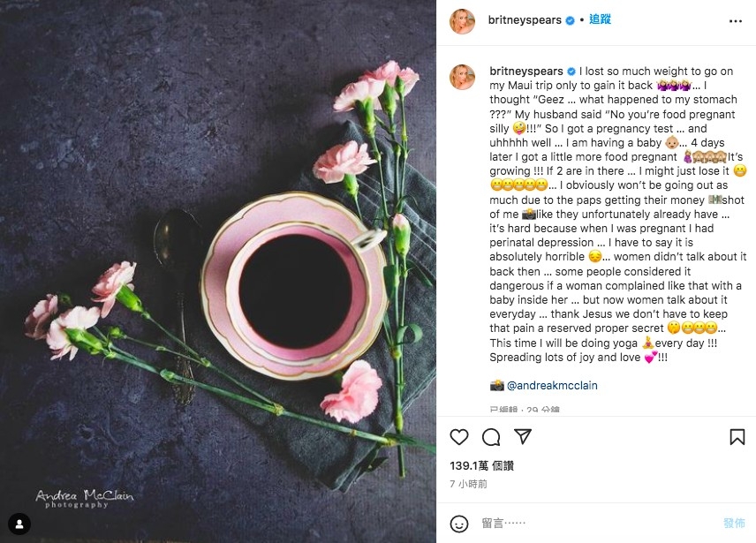The width and height of the screenshot is (756, 543).
Task: Open profile picture beside the caption
Action: pyautogui.click(x=462, y=76)
